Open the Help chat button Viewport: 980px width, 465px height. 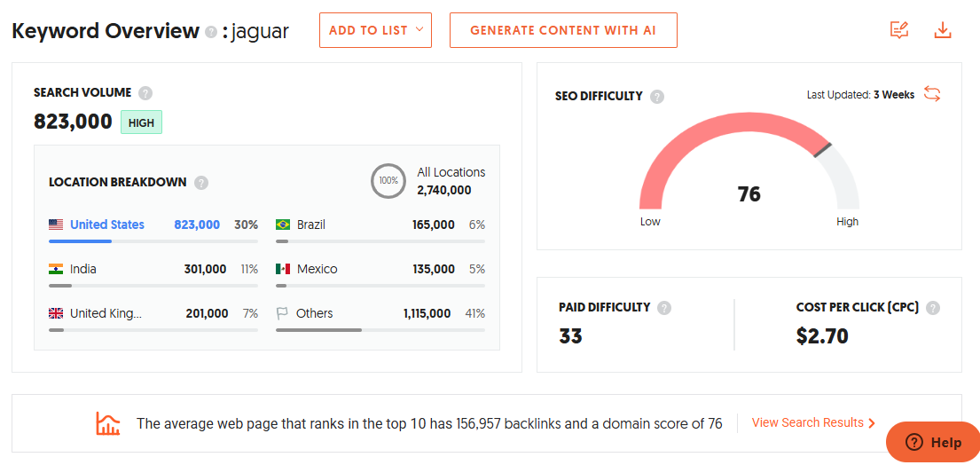coord(933,442)
